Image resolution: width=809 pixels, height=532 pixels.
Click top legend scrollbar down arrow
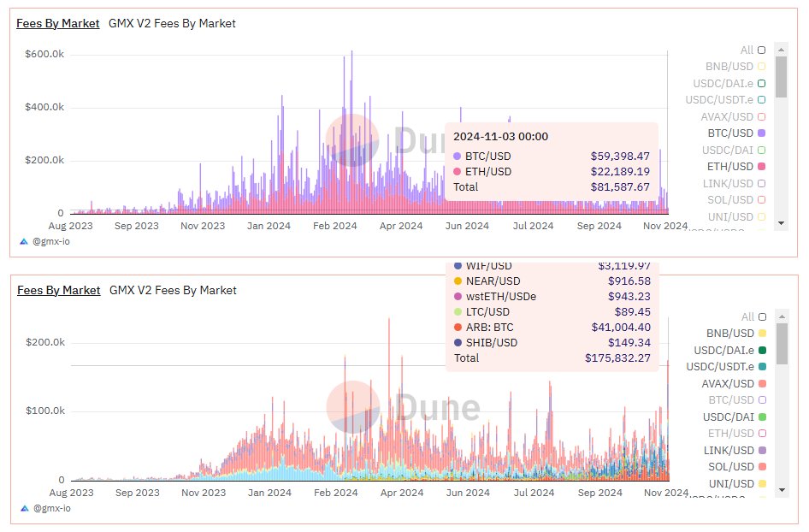coord(781,223)
